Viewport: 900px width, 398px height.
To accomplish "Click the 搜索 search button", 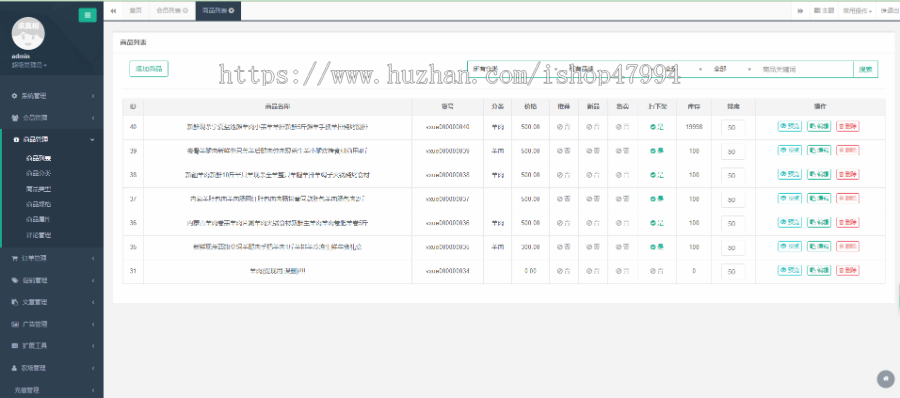I will [x=865, y=69].
